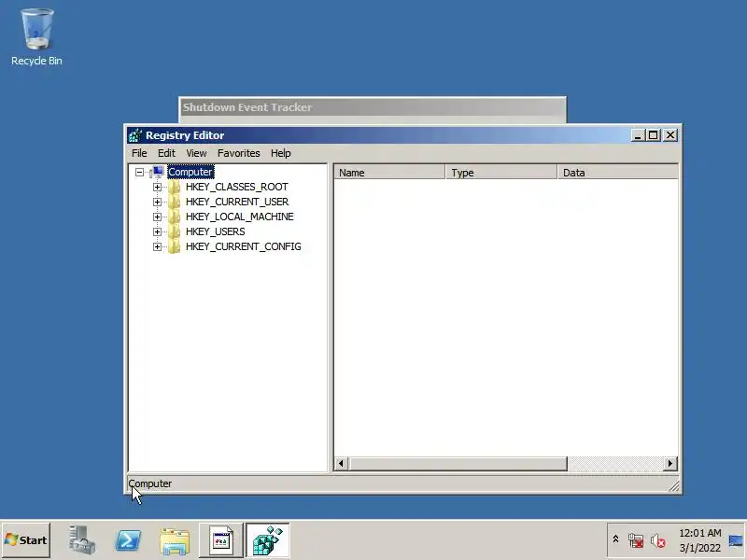
Task: Expand HKEY_CLASSES_ROOT key
Action: coord(157,188)
